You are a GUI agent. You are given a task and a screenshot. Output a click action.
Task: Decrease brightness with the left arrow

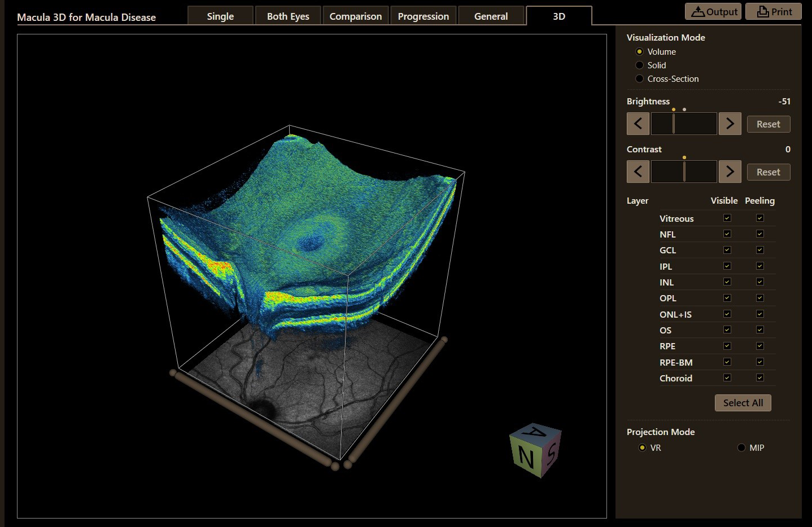point(638,124)
